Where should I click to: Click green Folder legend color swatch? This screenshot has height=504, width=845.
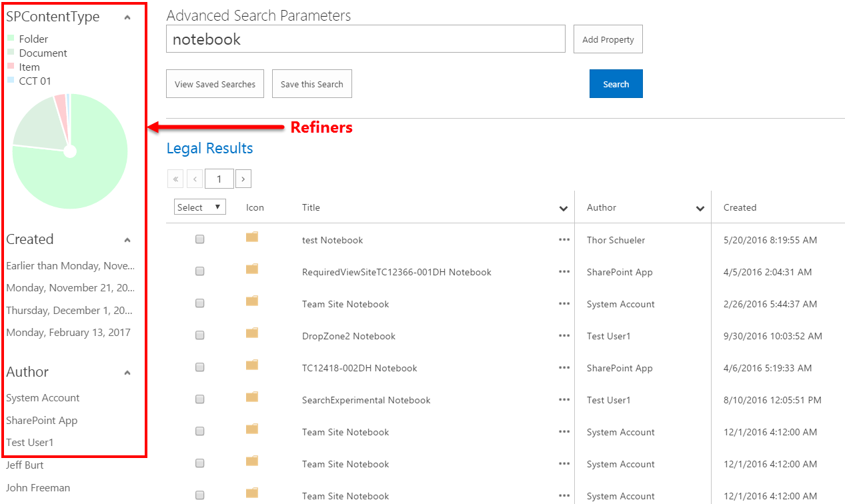click(11, 39)
